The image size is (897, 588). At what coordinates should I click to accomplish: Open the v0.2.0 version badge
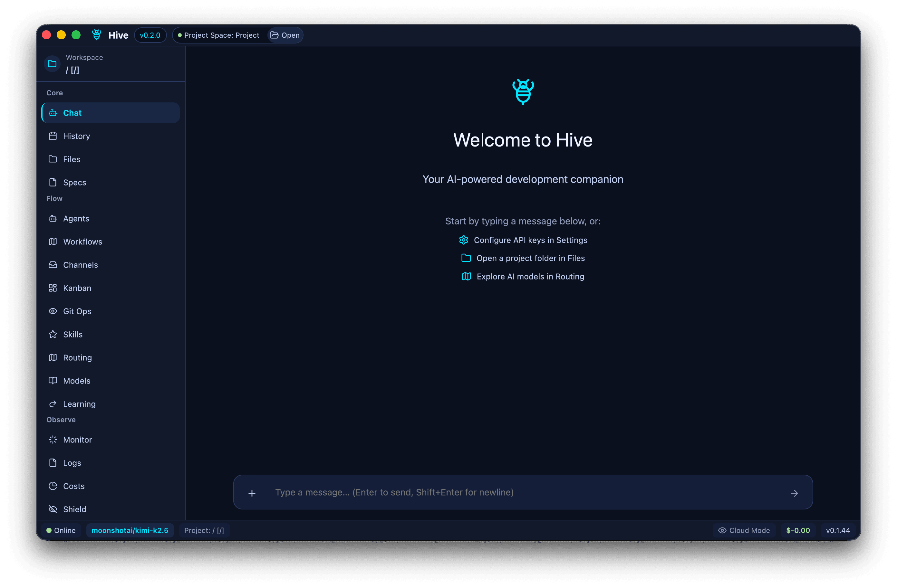pyautogui.click(x=150, y=35)
